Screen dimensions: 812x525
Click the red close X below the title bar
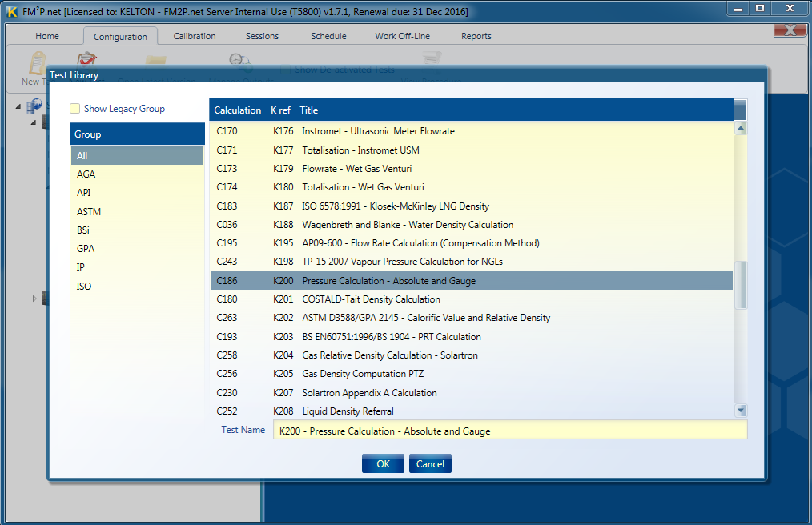pos(790,30)
